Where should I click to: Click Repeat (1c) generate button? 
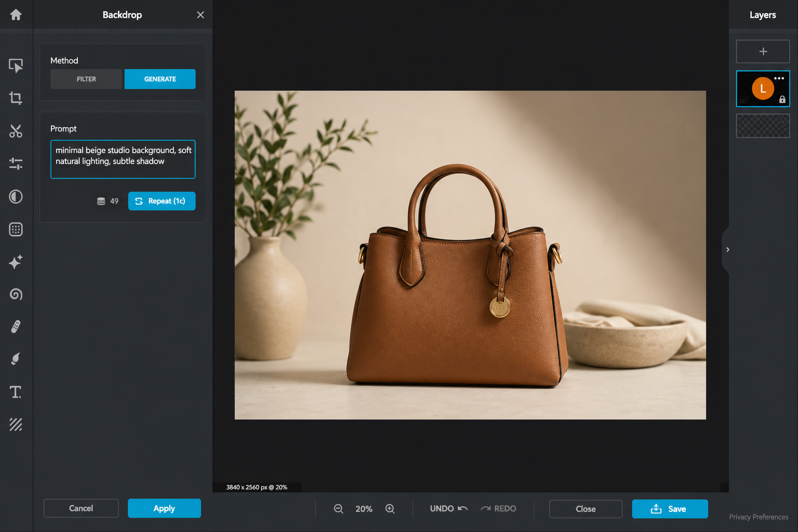[162, 201]
